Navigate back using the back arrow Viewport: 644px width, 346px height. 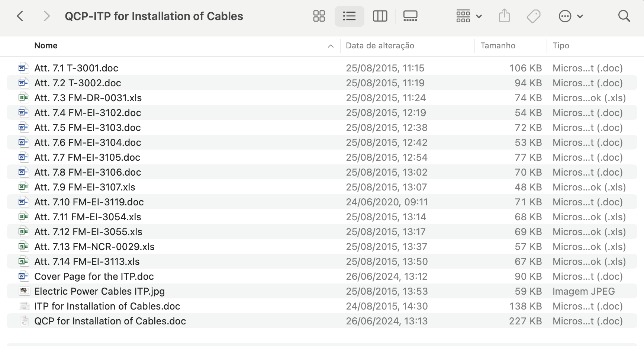(20, 16)
